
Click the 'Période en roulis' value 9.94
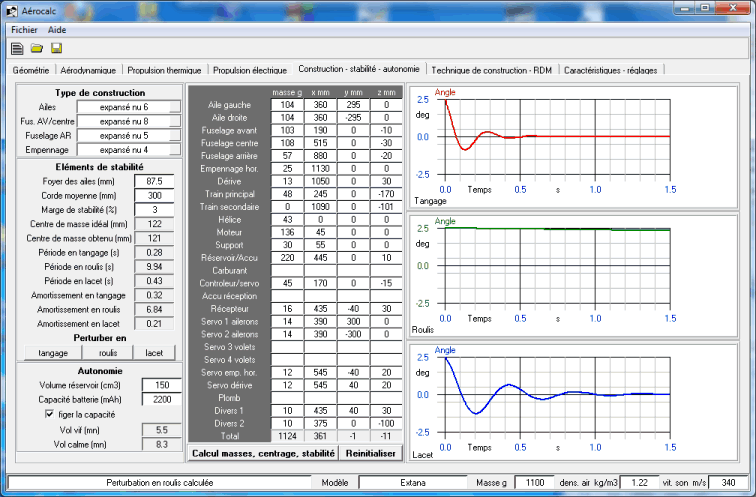(x=154, y=267)
